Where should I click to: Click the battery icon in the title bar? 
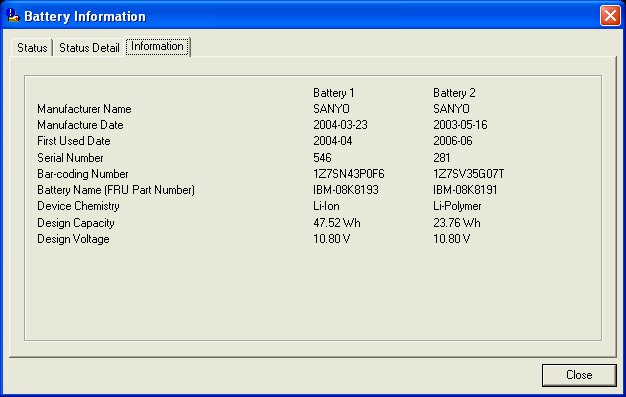pyautogui.click(x=13, y=16)
